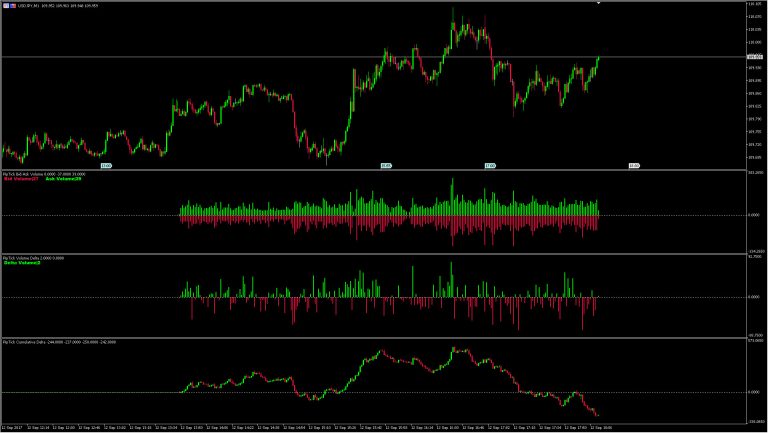Click the Ask Volume legend label
Image resolution: width=768 pixels, height=433 pixels.
point(64,179)
